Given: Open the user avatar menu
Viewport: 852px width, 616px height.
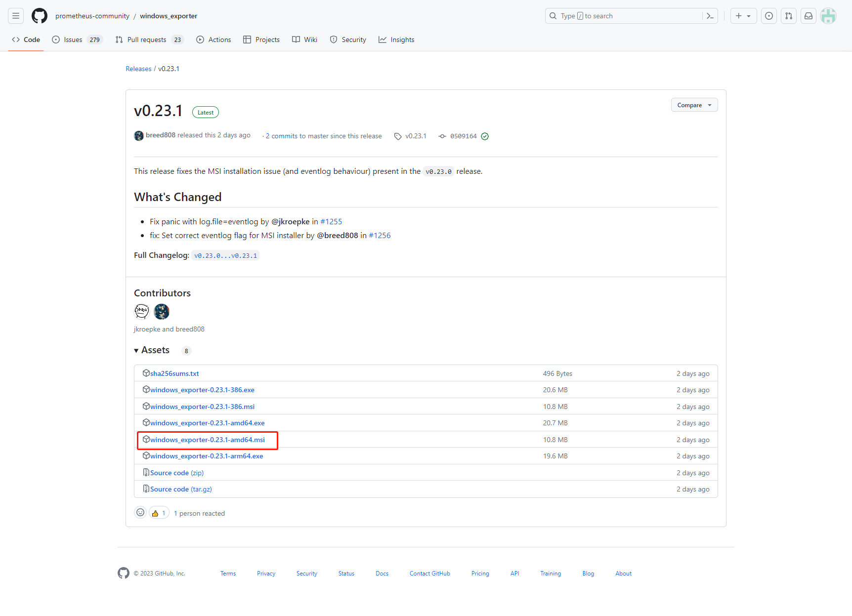Looking at the screenshot, I should click(x=828, y=16).
